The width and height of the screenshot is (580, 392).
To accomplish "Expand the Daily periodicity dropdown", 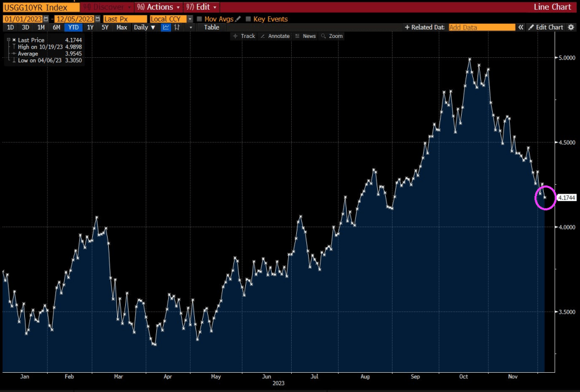I will tap(144, 27).
